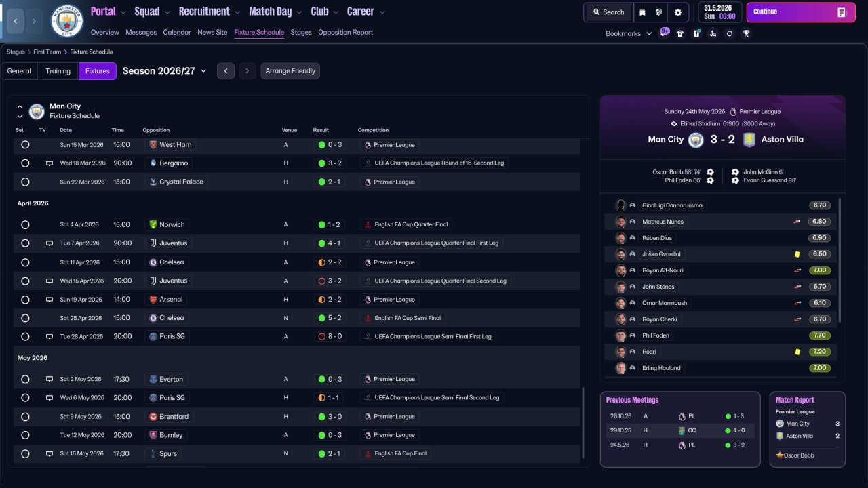This screenshot has height=488, width=868.
Task: Switch to the Opposition Report tab
Action: [345, 33]
